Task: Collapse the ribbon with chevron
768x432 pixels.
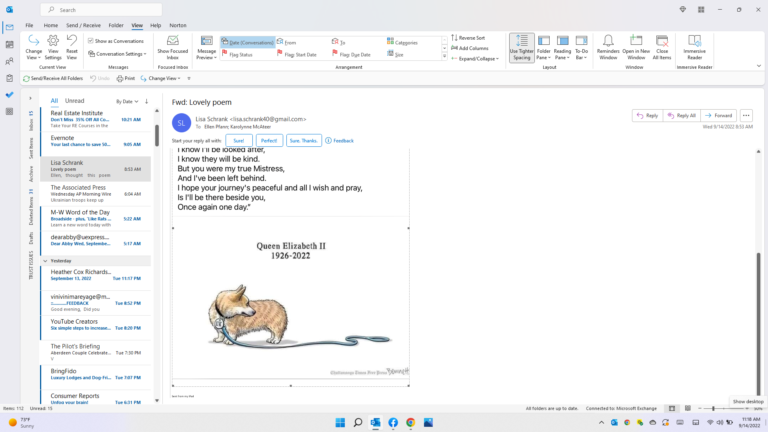Action: (x=759, y=66)
